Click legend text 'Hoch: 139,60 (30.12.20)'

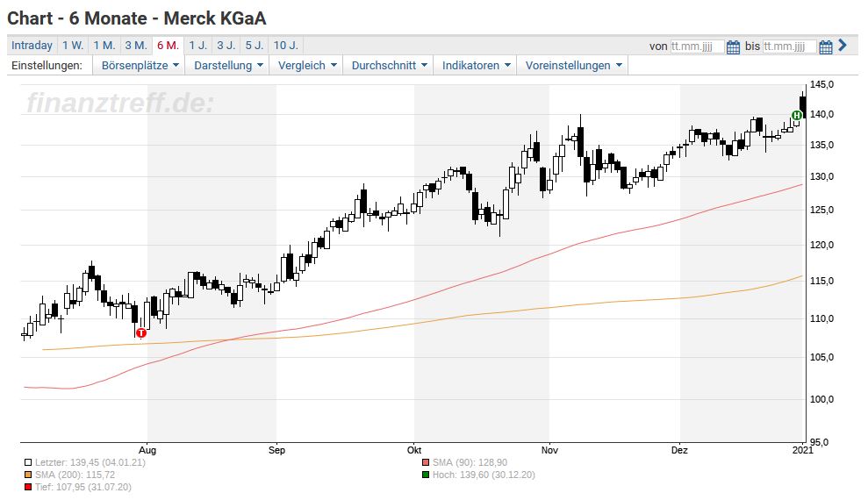click(x=484, y=475)
